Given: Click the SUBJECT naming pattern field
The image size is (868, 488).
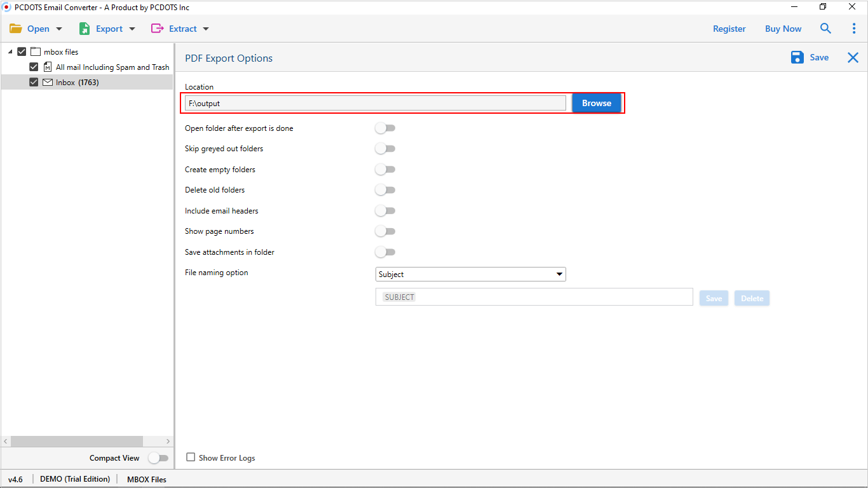Looking at the screenshot, I should [534, 297].
